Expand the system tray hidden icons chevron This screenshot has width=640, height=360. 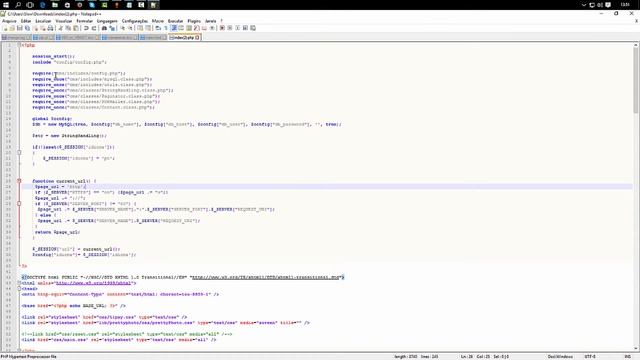pos(584,5)
